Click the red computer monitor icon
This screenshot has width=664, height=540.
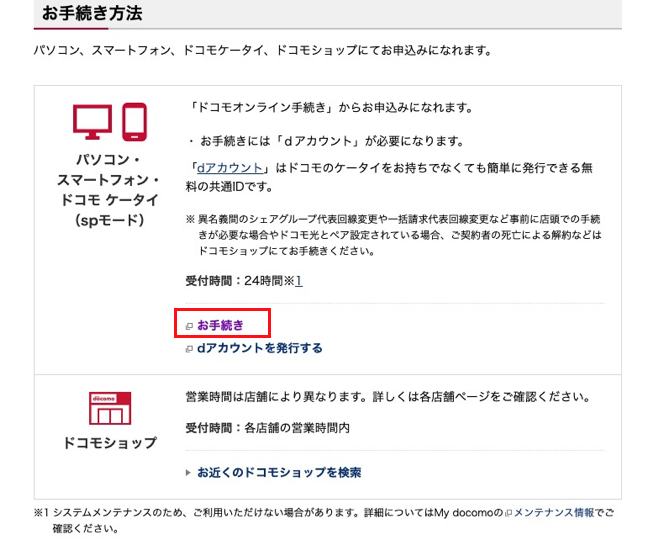point(92,122)
